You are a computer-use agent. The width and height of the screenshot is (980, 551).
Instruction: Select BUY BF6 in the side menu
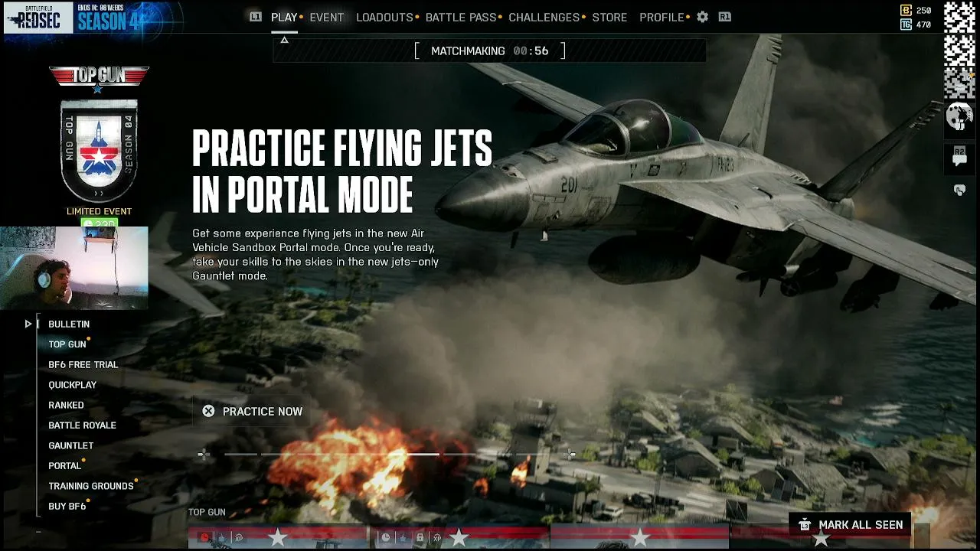click(67, 507)
